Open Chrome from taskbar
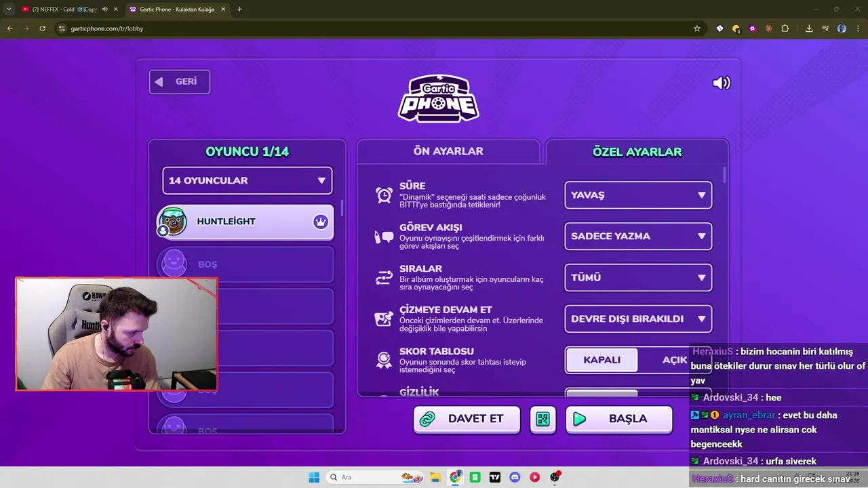Screen dimensions: 868x488 tap(455, 477)
